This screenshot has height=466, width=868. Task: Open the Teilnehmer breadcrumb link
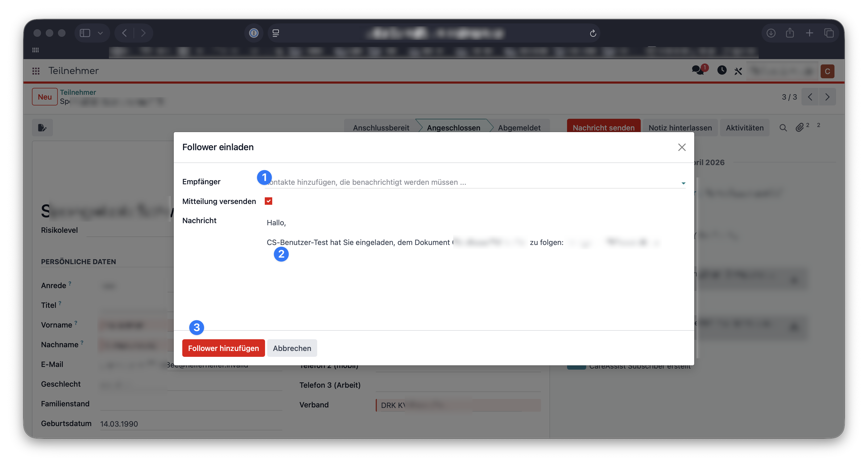78,92
